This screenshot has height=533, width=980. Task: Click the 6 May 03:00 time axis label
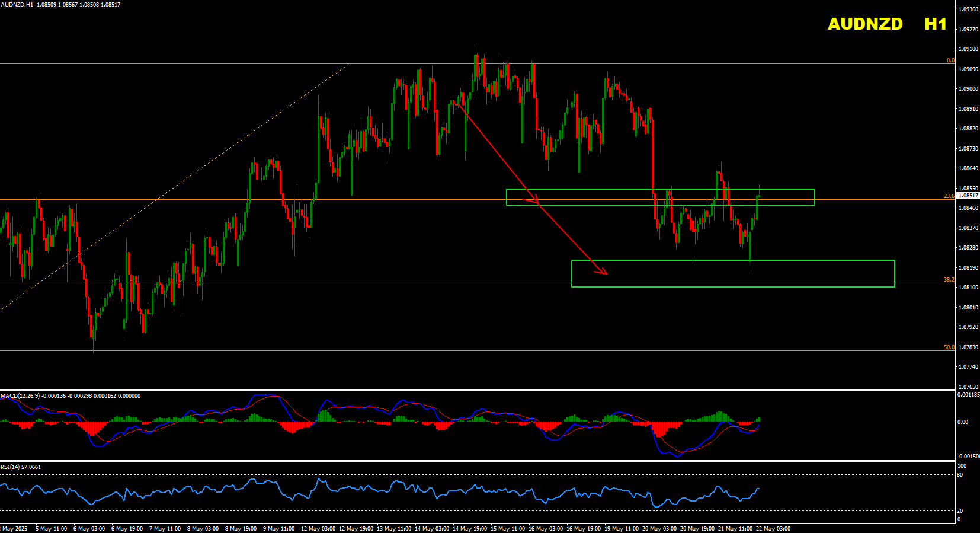[89, 529]
